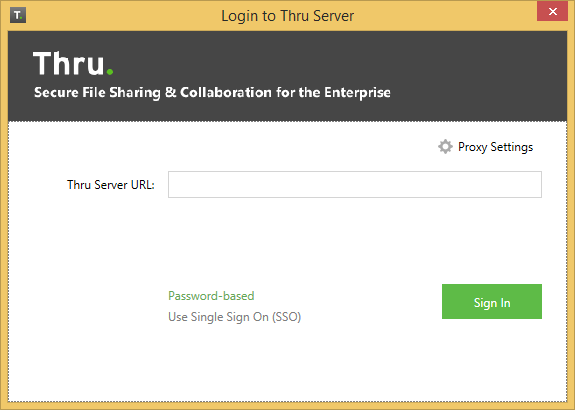Click the Thru Server URL label

point(111,185)
